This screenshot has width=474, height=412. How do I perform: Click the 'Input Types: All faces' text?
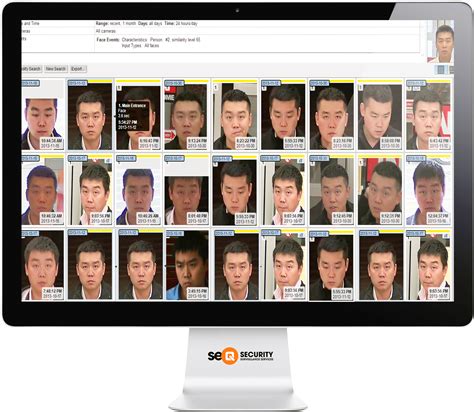pyautogui.click(x=140, y=46)
